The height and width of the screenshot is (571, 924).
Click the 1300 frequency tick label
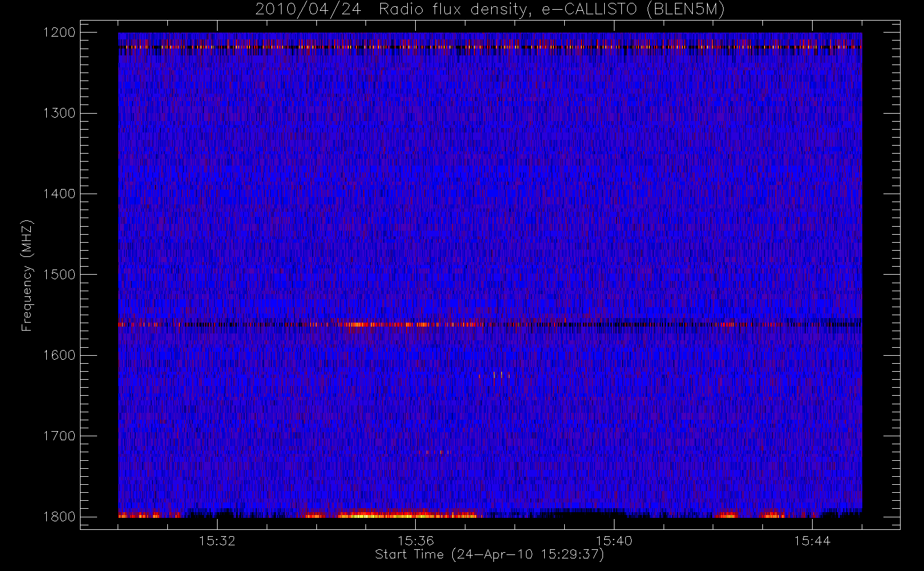pos(59,113)
